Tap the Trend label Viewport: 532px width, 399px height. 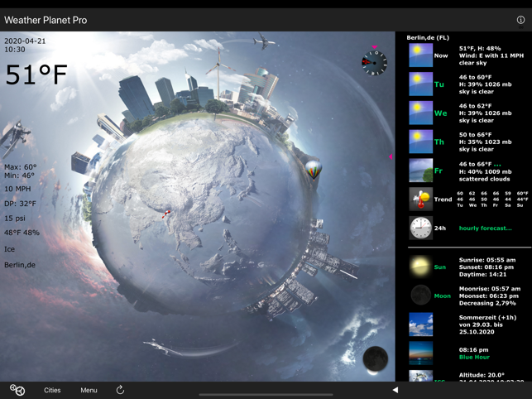(x=443, y=199)
